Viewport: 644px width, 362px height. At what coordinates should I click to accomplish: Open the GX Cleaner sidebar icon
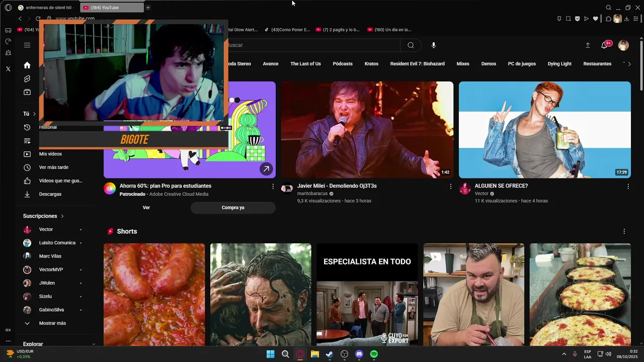[x=8, y=53]
